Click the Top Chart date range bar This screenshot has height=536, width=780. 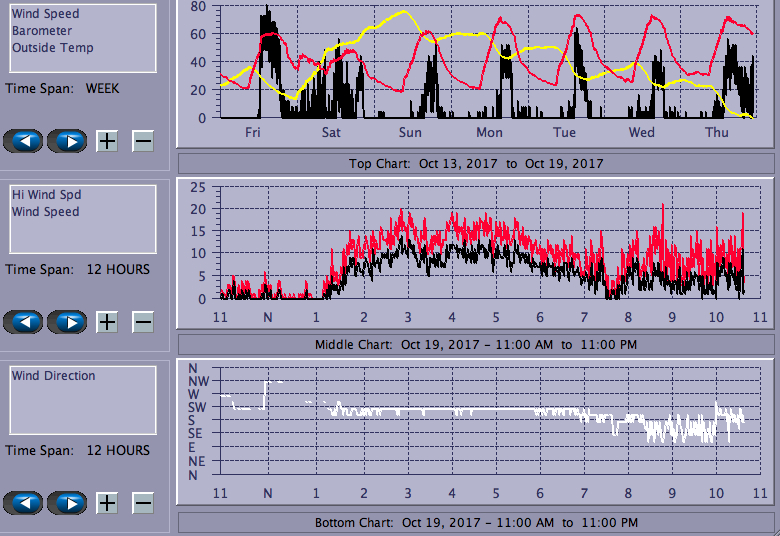tap(476, 163)
